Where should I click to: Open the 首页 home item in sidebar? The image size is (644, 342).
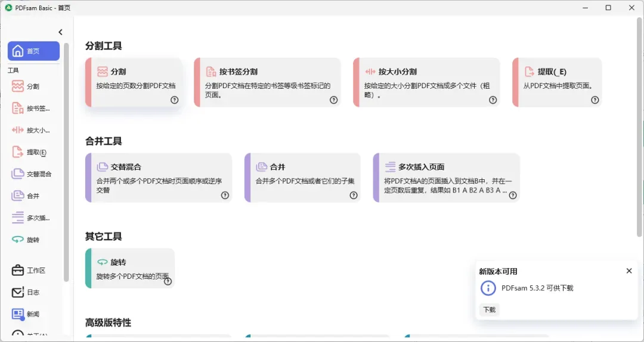click(x=33, y=51)
